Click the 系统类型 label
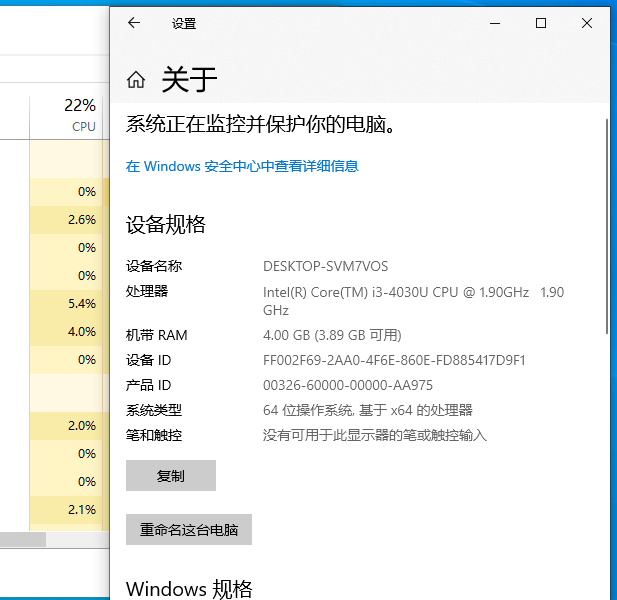617x600 pixels. (x=154, y=410)
